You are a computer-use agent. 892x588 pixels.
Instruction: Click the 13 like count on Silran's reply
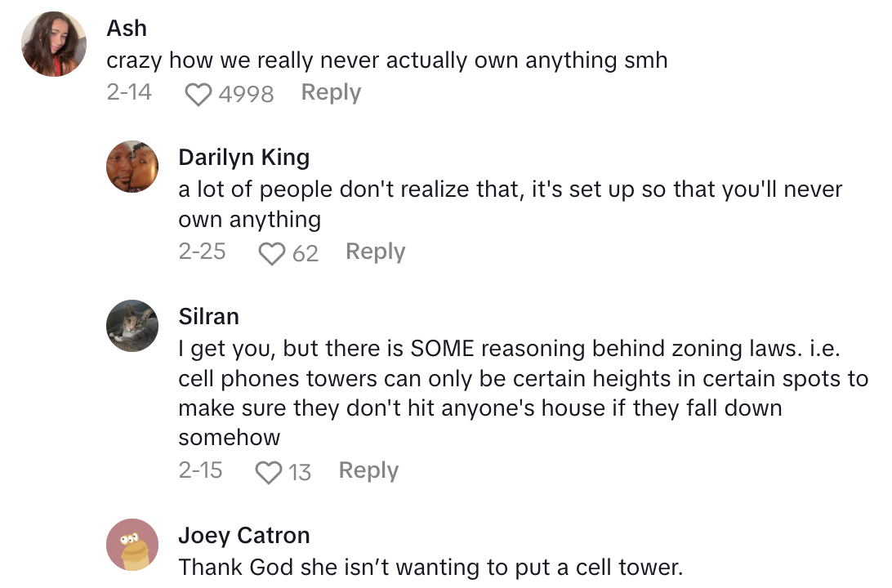tap(300, 473)
